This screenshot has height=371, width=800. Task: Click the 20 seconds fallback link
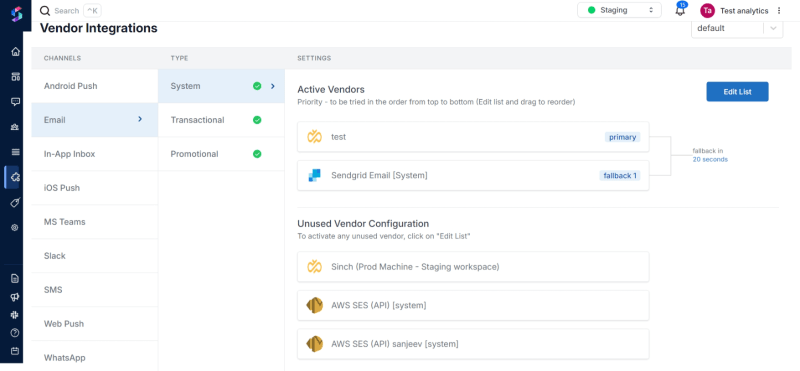coord(710,159)
